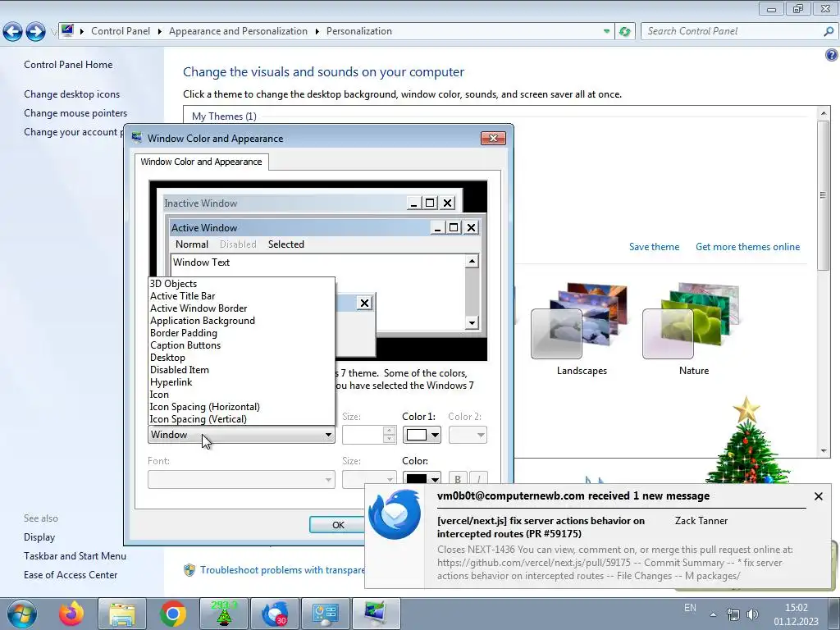This screenshot has height=630, width=840.
Task: Toggle the Italic font button
Action: pos(478,479)
